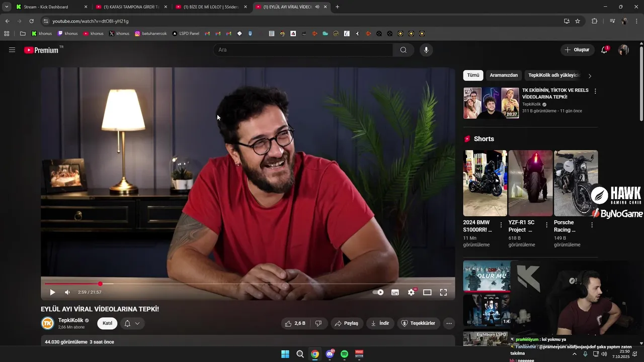Send thanks with Teşekkürler button
Image resolution: width=644 pixels, height=362 pixels.
pos(419,323)
